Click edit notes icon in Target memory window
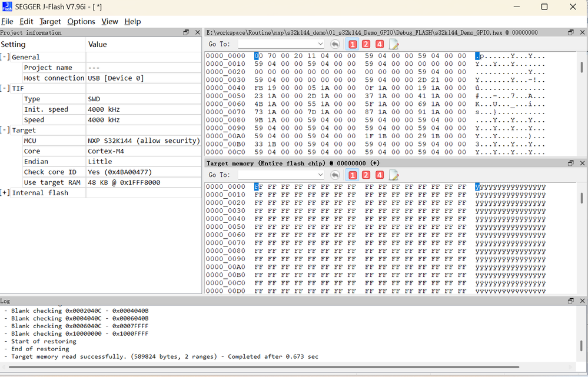 (x=394, y=175)
